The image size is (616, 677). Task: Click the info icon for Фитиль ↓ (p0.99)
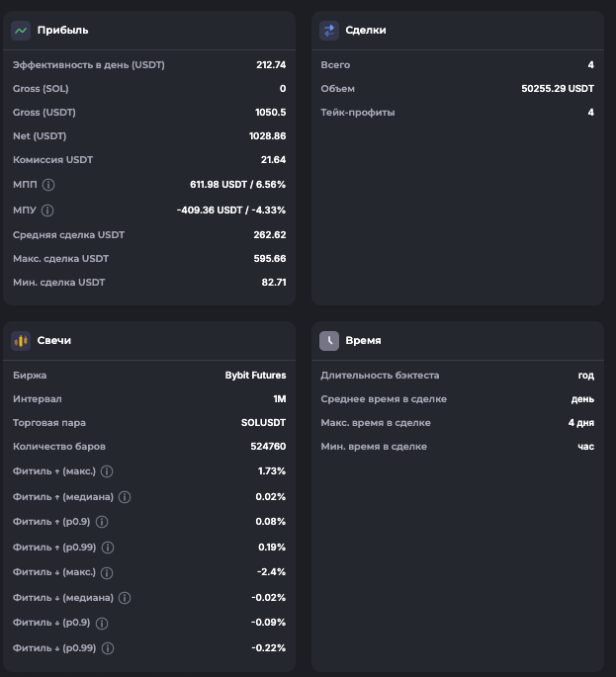tap(108, 648)
